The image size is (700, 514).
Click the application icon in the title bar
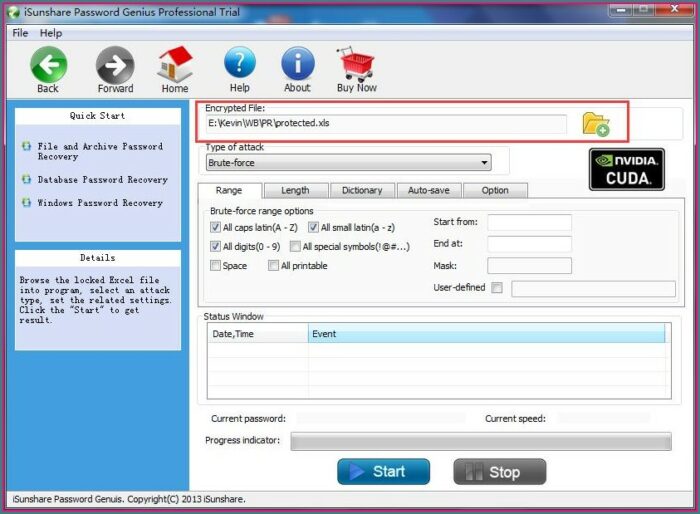click(x=14, y=12)
